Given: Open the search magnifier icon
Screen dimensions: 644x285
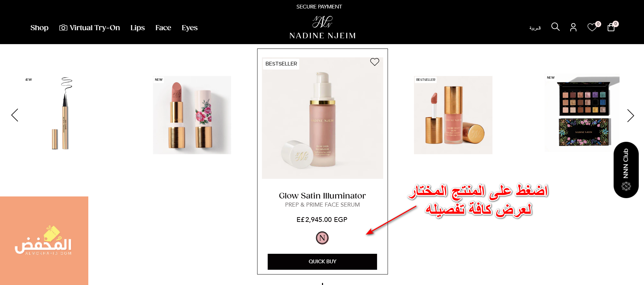Looking at the screenshot, I should coord(555,27).
